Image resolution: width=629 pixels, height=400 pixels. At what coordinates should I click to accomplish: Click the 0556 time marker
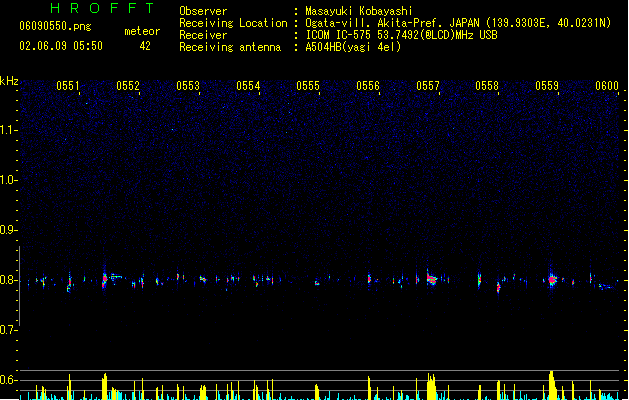(368, 86)
